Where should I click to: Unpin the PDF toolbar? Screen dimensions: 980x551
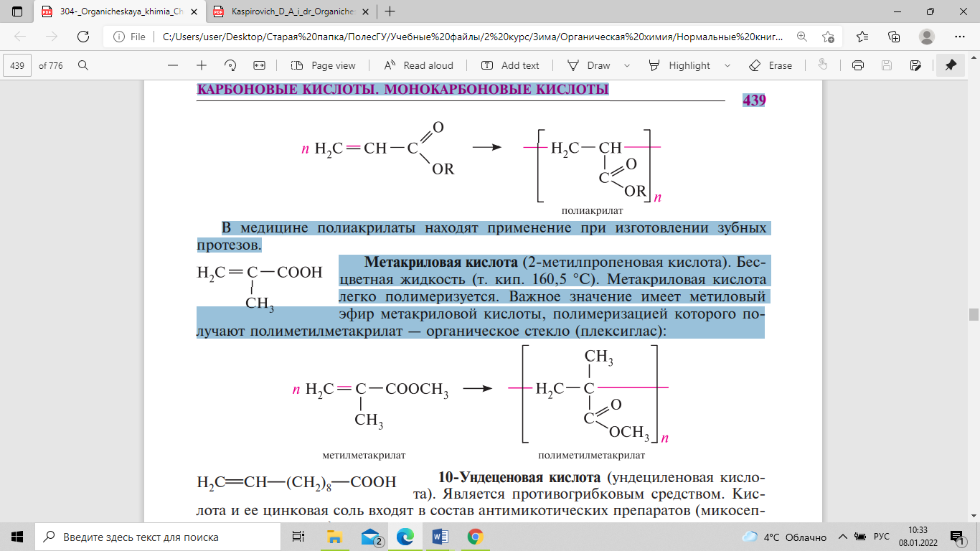click(951, 65)
